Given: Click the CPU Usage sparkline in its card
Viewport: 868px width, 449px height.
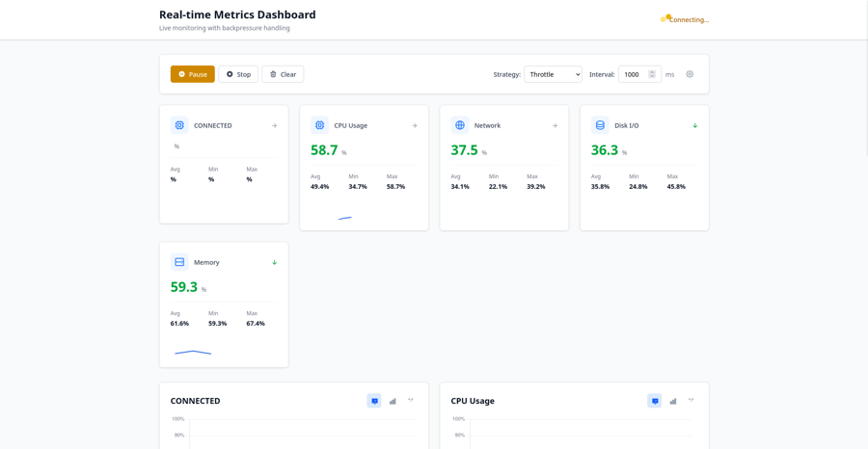Looking at the screenshot, I should pos(344,218).
